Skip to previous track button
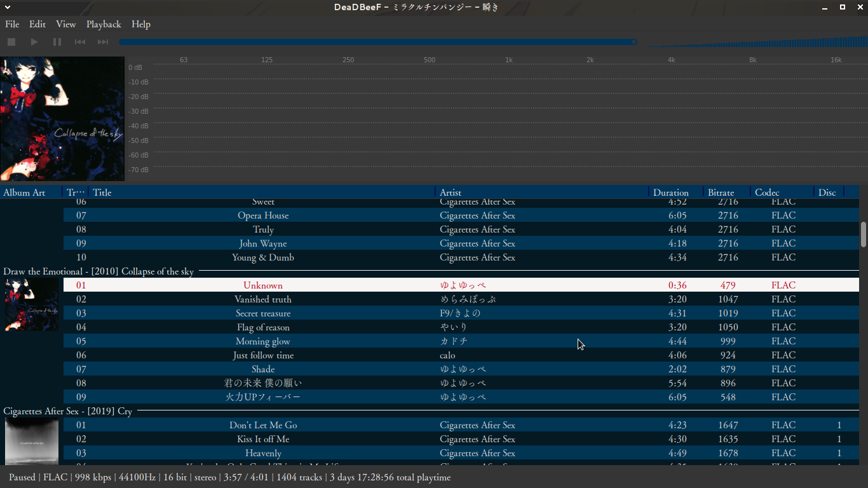Viewport: 868px width, 488px height. tap(80, 42)
